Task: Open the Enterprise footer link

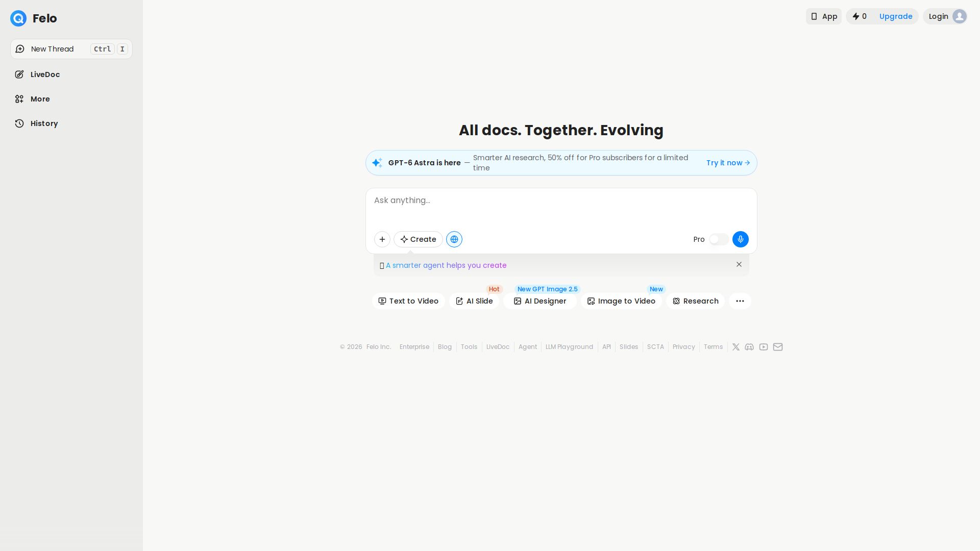Action: click(414, 347)
